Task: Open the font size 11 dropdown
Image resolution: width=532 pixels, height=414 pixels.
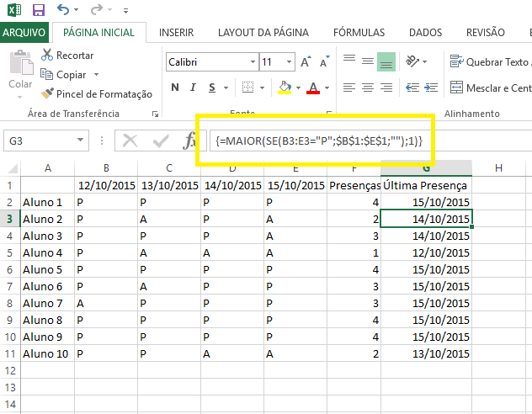Action: (x=289, y=61)
